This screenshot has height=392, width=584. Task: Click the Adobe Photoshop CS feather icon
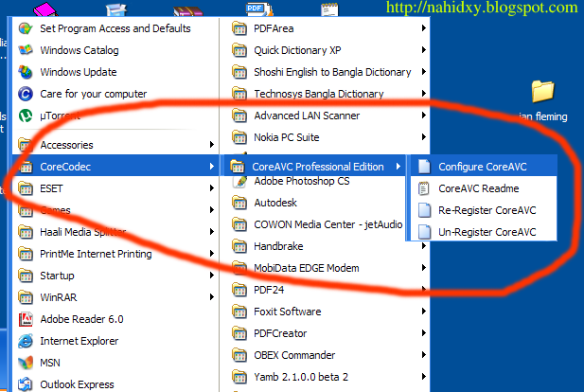click(x=239, y=182)
